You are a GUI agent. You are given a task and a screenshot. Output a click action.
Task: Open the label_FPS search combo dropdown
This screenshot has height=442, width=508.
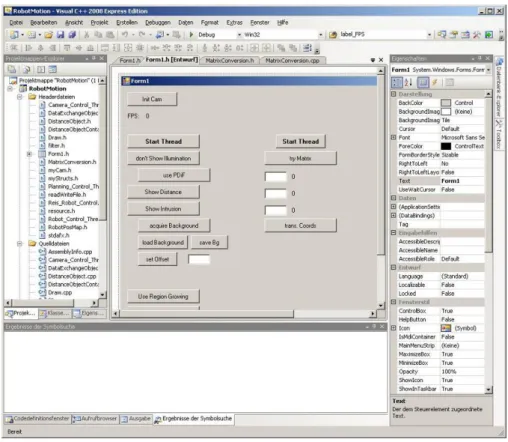pos(429,35)
